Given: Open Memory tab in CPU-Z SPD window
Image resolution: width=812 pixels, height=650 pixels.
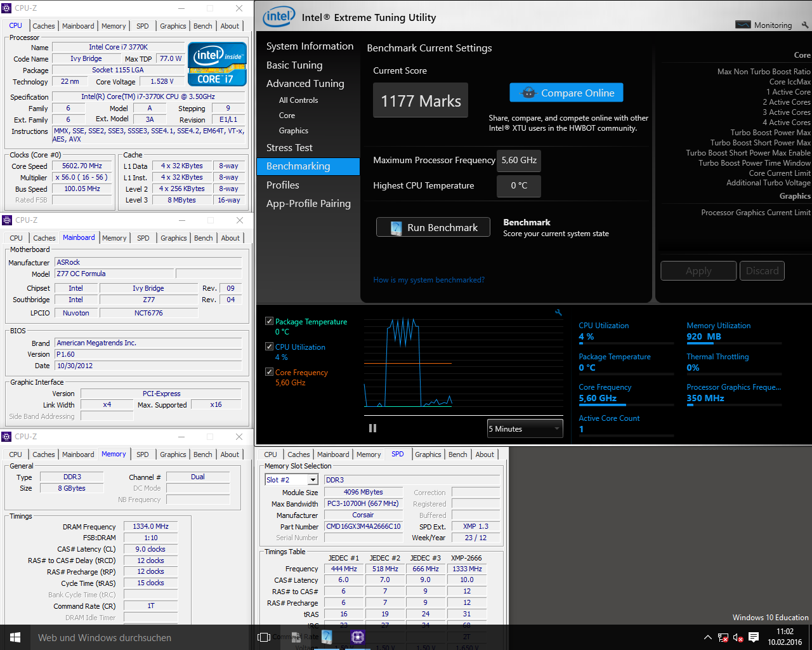Looking at the screenshot, I should pyautogui.click(x=369, y=454).
